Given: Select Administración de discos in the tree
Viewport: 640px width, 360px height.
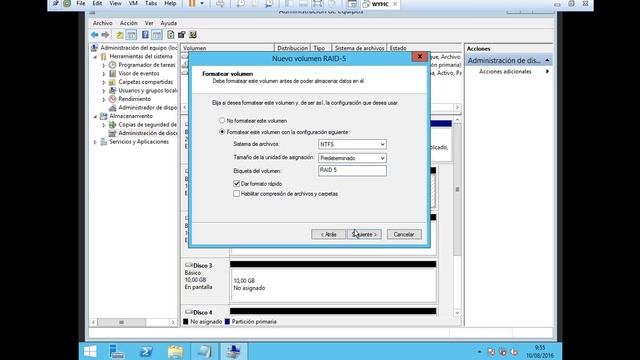Looking at the screenshot, I should tap(148, 133).
